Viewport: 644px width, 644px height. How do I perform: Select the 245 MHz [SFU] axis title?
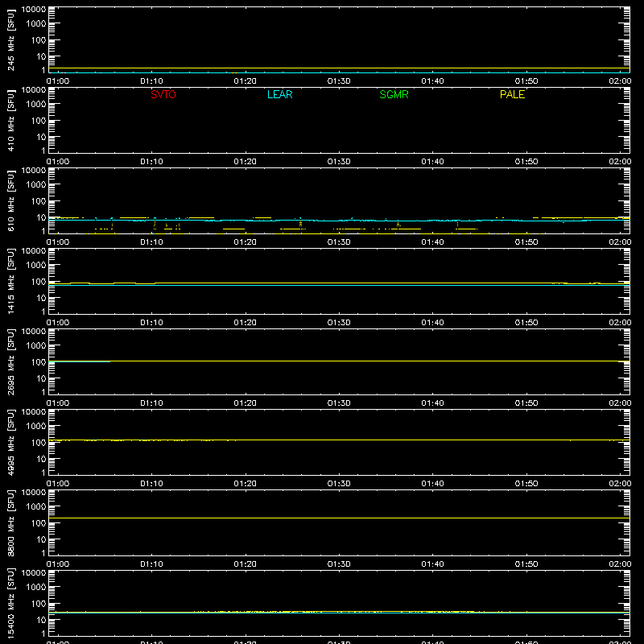pyautogui.click(x=10, y=39)
